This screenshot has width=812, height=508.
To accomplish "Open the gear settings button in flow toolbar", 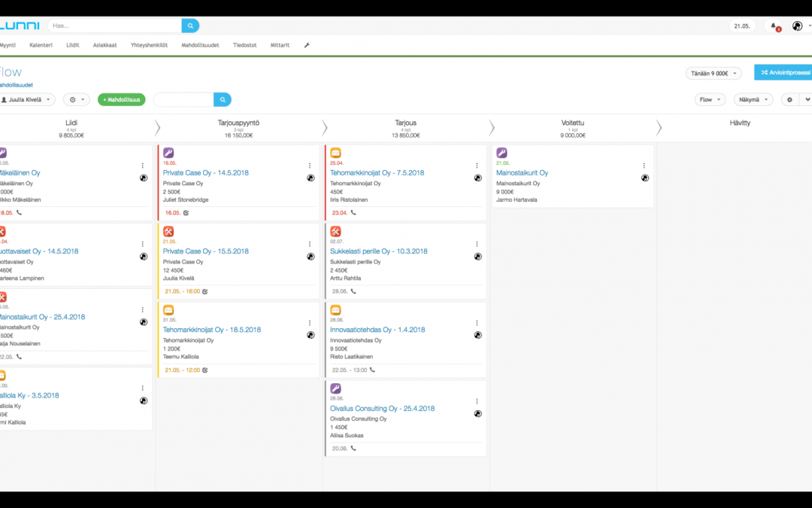I will point(789,99).
